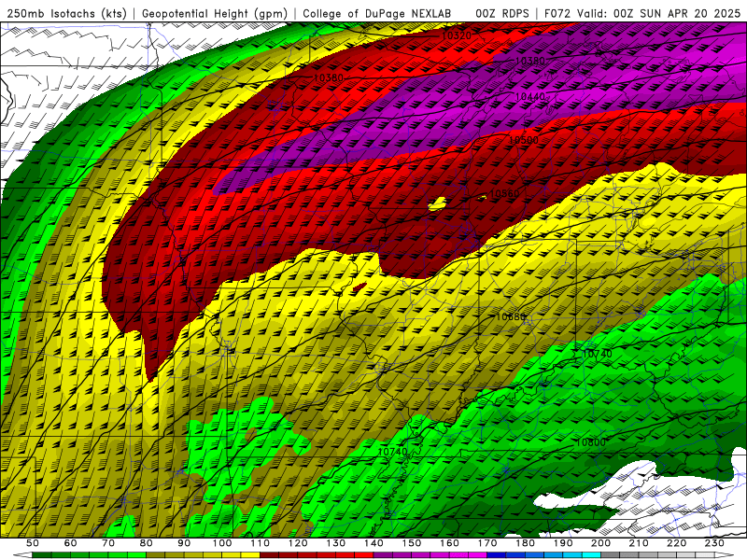Image resolution: width=747 pixels, height=560 pixels.
Task: Click the 10680 height contour label
Action: pyautogui.click(x=511, y=316)
